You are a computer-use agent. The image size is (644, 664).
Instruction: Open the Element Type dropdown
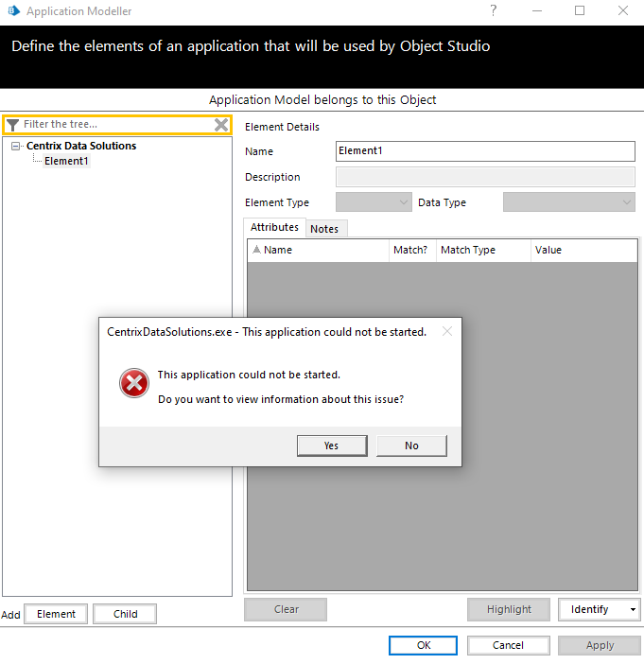point(374,202)
